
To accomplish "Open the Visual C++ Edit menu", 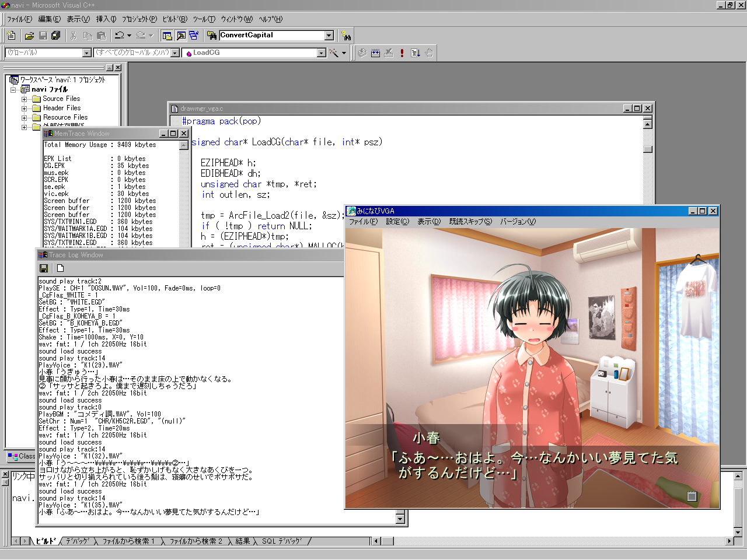I will [49, 19].
